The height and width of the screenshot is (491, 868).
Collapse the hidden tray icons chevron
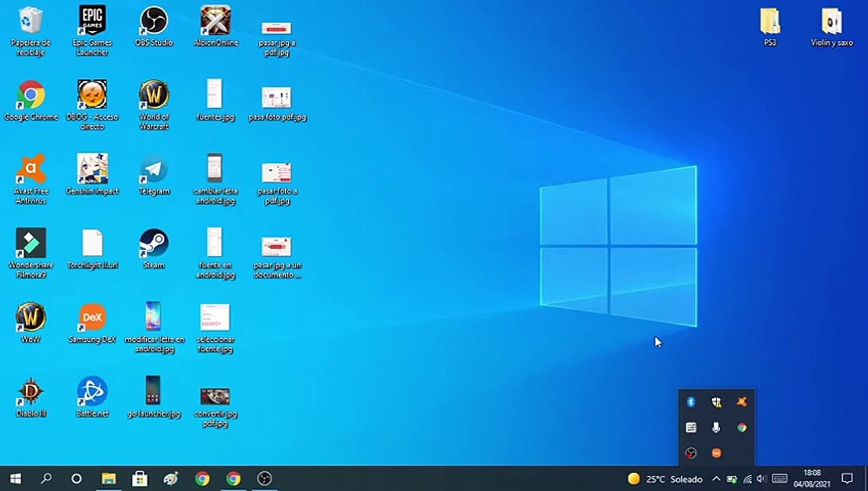tap(716, 479)
